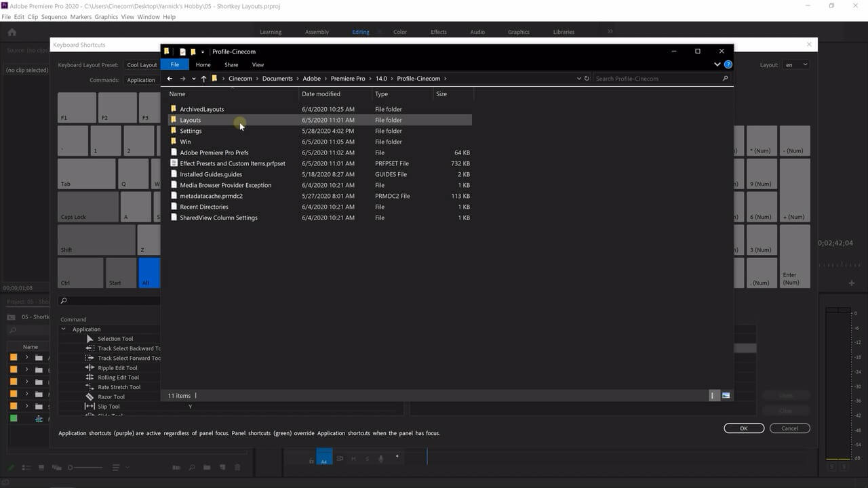Open the View ribbon tab in Explorer
Viewport: 868px width, 488px height.
click(x=258, y=65)
